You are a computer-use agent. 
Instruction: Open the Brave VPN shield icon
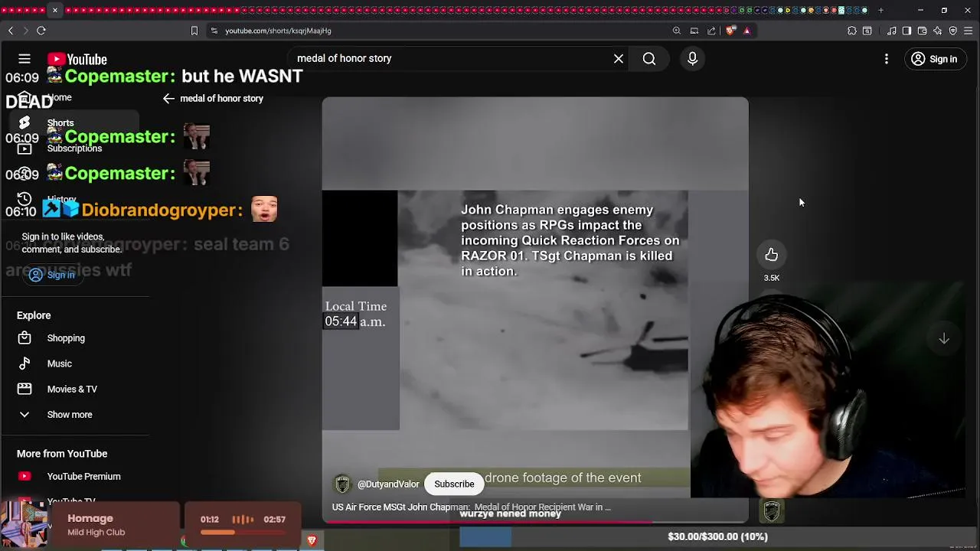[953, 31]
